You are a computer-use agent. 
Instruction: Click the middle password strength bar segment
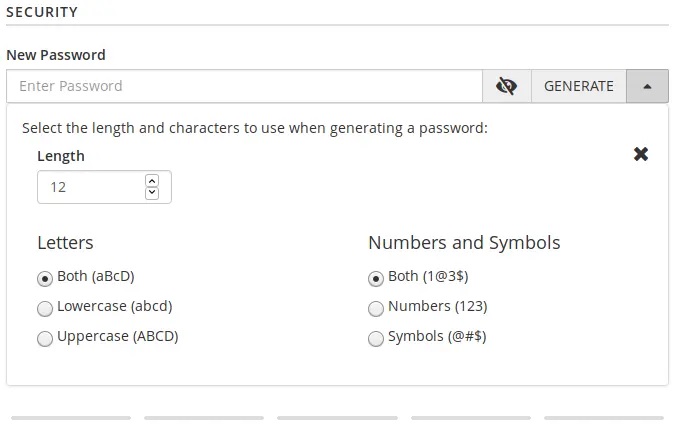[337, 417]
